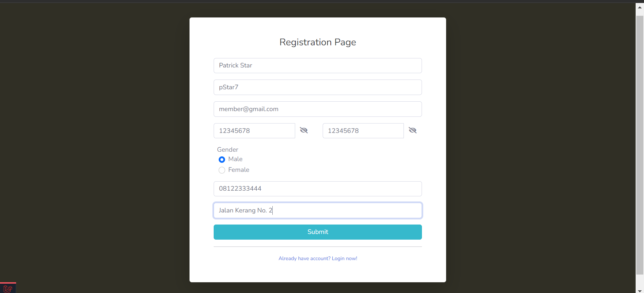Edit the email field member@gmail.com
This screenshot has height=293, width=644.
pos(317,109)
